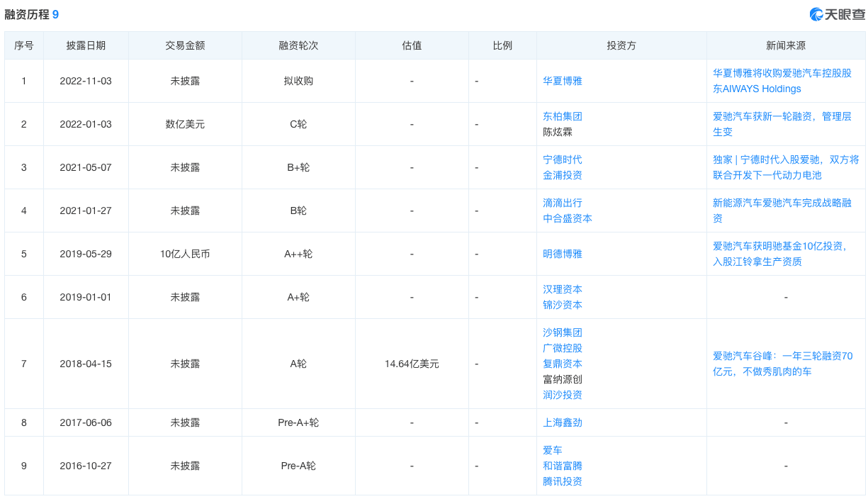Click the 爱驰汽车获新一轮融资 news link

[784, 124]
